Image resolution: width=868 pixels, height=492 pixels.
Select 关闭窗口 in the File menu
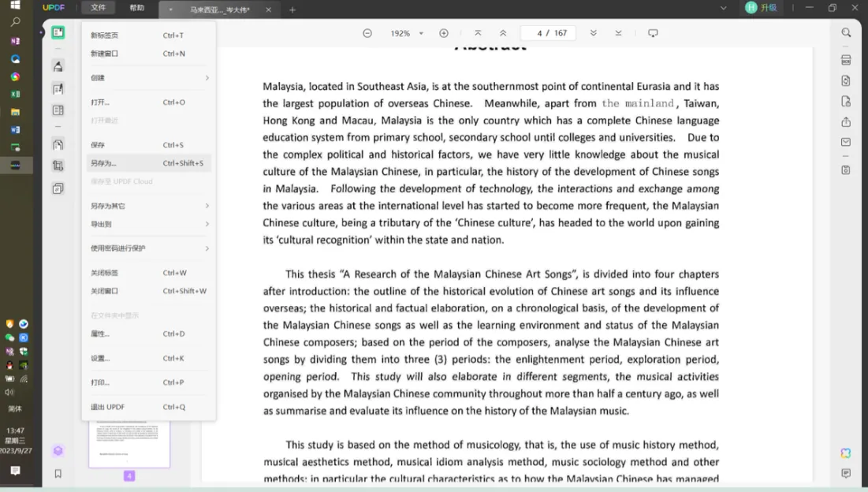[x=150, y=291]
